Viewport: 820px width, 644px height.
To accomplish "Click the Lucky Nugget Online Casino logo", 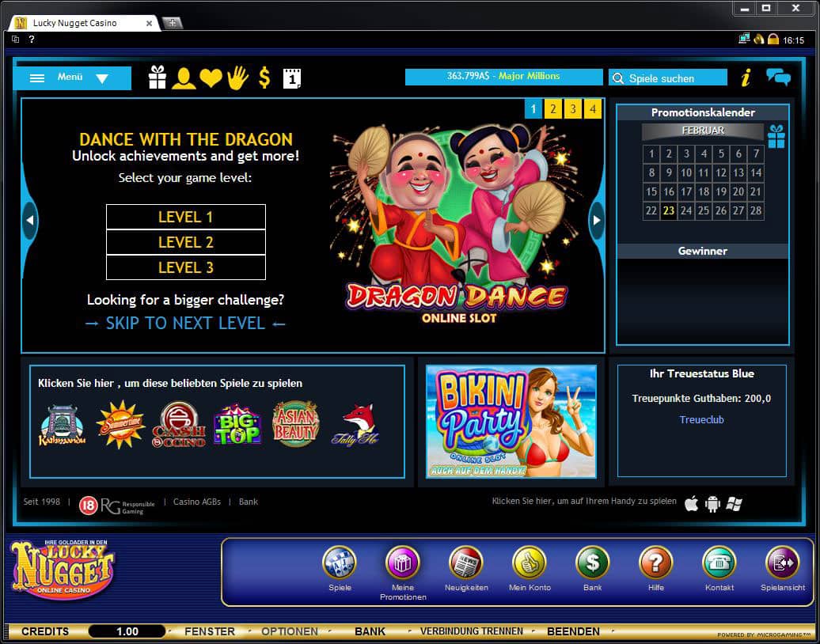I will [63, 569].
